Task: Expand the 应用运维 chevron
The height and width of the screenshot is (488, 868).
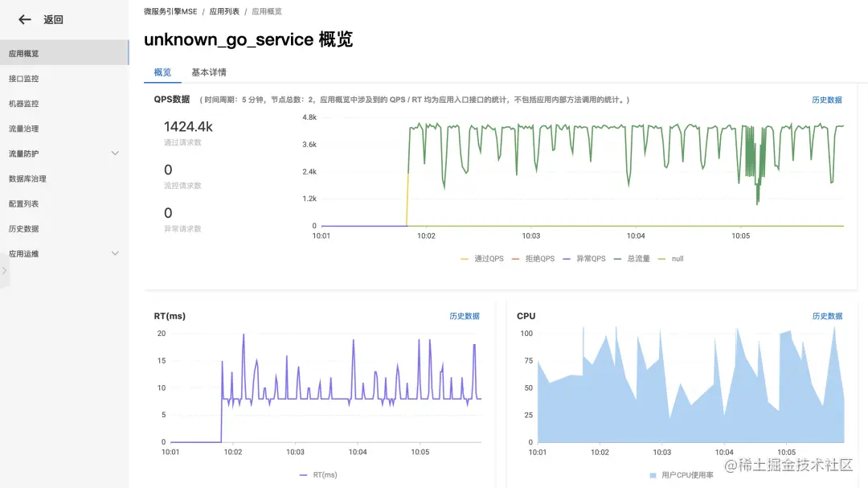Action: coord(115,254)
